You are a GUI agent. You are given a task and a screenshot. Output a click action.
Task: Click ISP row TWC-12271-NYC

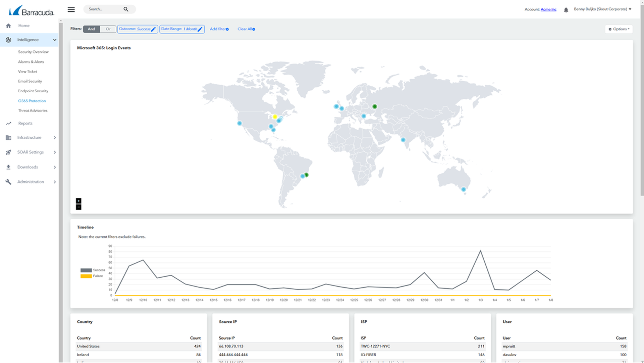(x=423, y=346)
